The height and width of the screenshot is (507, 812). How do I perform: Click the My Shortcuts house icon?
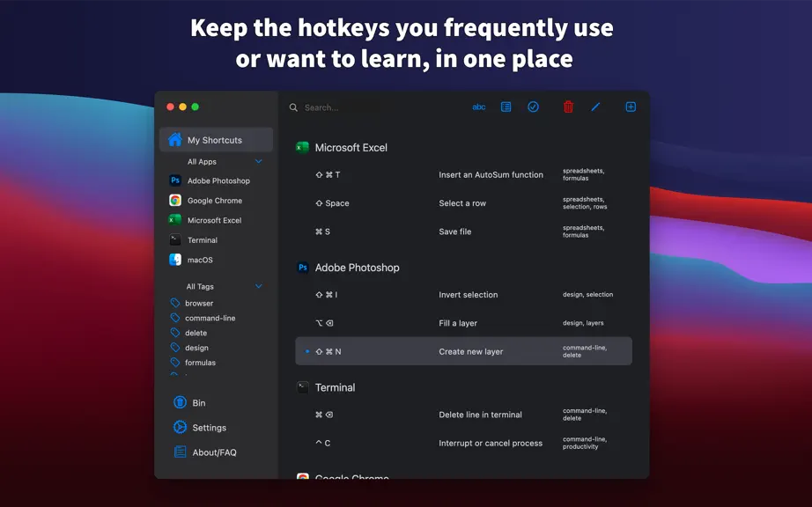pyautogui.click(x=175, y=139)
